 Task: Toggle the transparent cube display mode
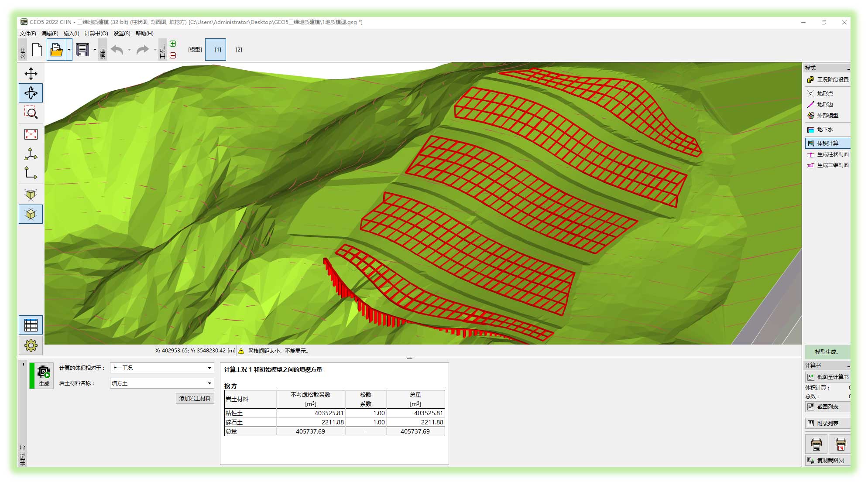(x=31, y=195)
